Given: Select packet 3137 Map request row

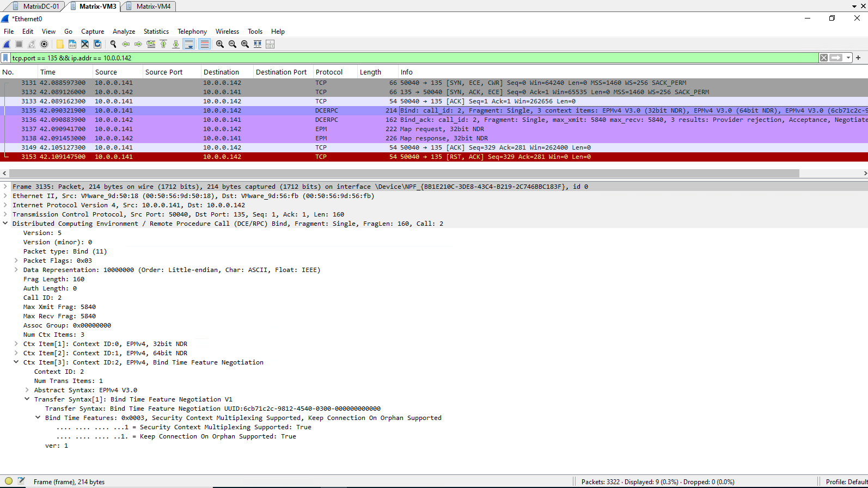Looking at the screenshot, I should 434,129.
